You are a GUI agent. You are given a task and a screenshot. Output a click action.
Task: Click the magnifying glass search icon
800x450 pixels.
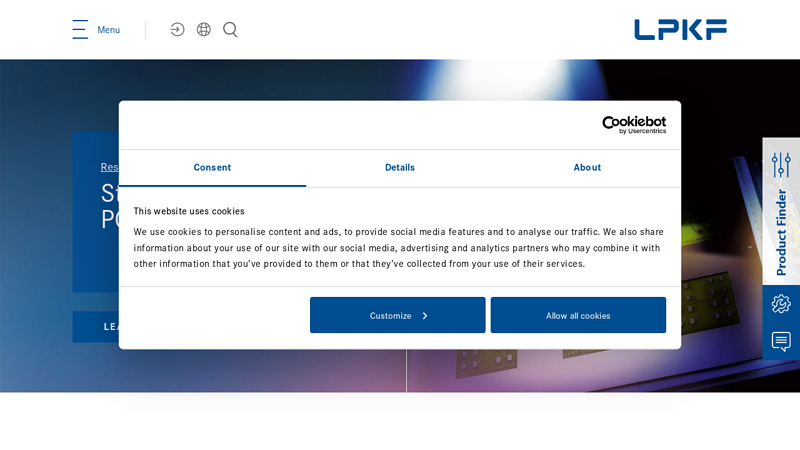230,30
